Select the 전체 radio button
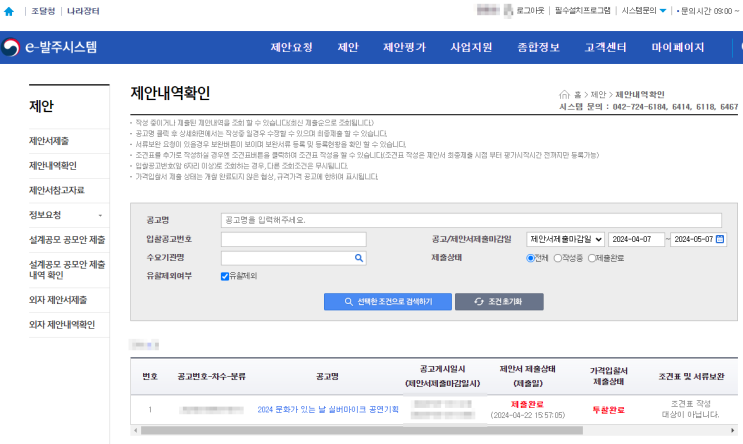Screen dimensions: 743x444 point(530,258)
